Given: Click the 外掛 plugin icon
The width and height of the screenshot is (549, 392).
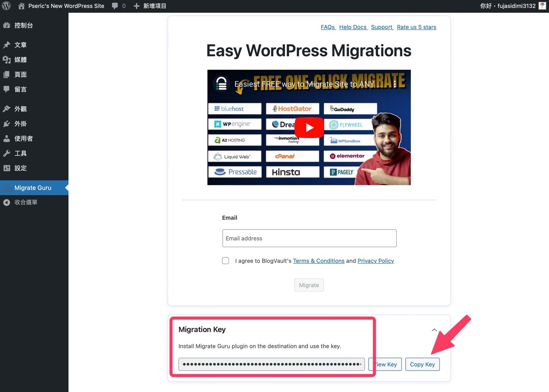Looking at the screenshot, I should click(6, 124).
